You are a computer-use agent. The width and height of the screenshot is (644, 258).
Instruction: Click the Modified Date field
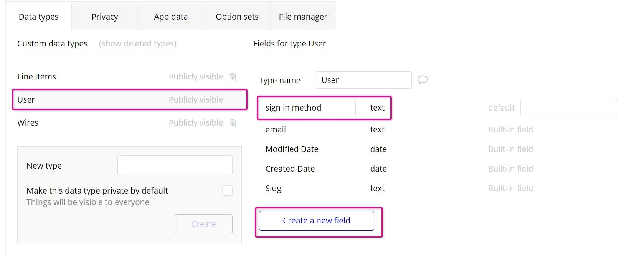(292, 149)
